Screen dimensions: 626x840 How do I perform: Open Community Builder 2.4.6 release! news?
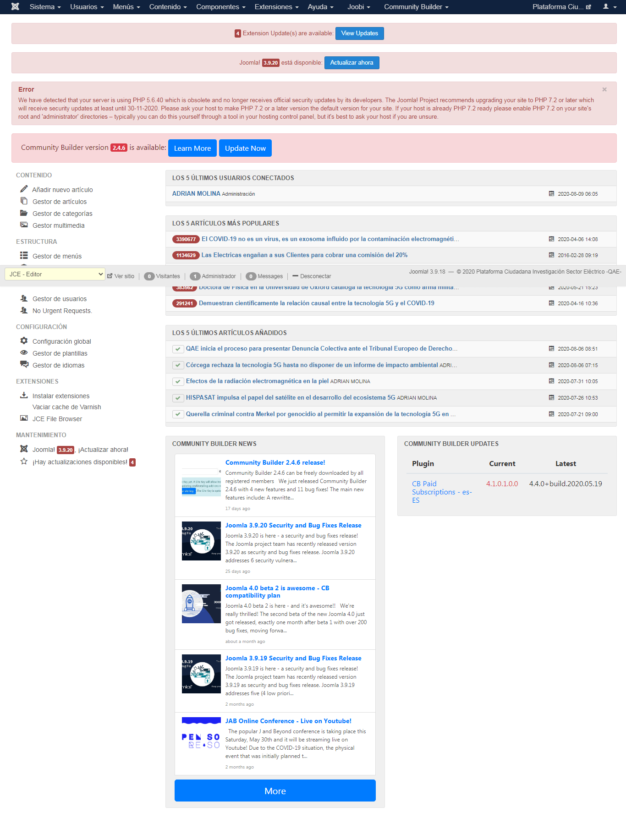[275, 462]
